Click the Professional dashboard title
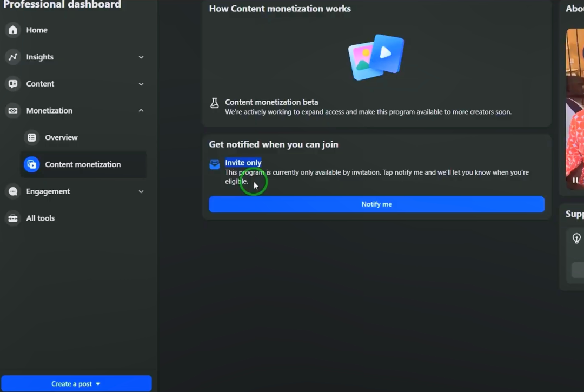 pyautogui.click(x=62, y=4)
